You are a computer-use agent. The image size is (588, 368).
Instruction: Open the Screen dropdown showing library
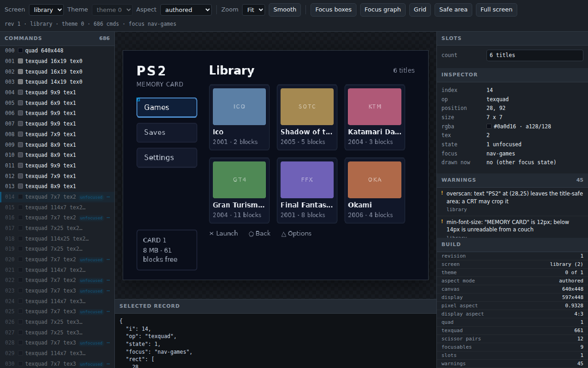tap(46, 10)
